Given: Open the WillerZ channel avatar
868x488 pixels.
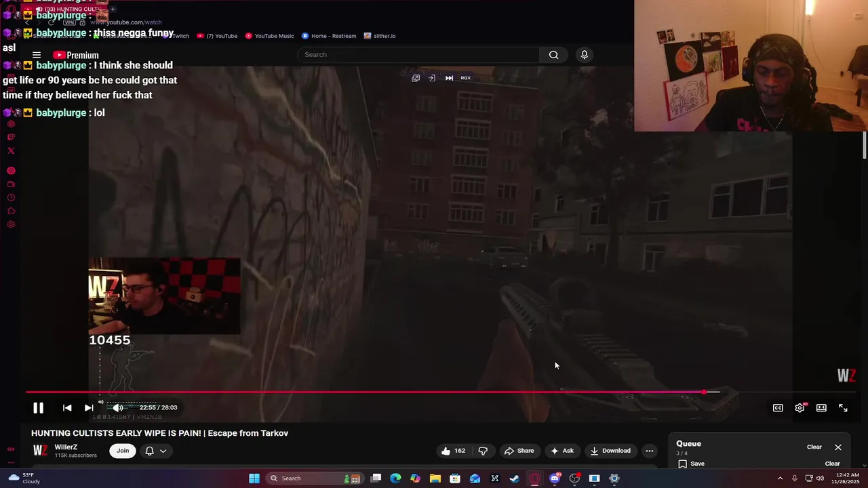Looking at the screenshot, I should 41,451.
